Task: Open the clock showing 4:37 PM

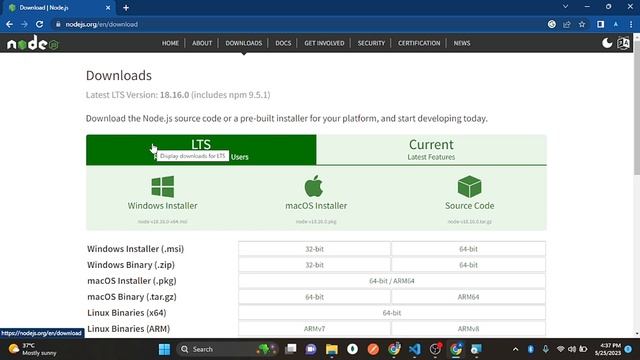Action: click(607, 349)
